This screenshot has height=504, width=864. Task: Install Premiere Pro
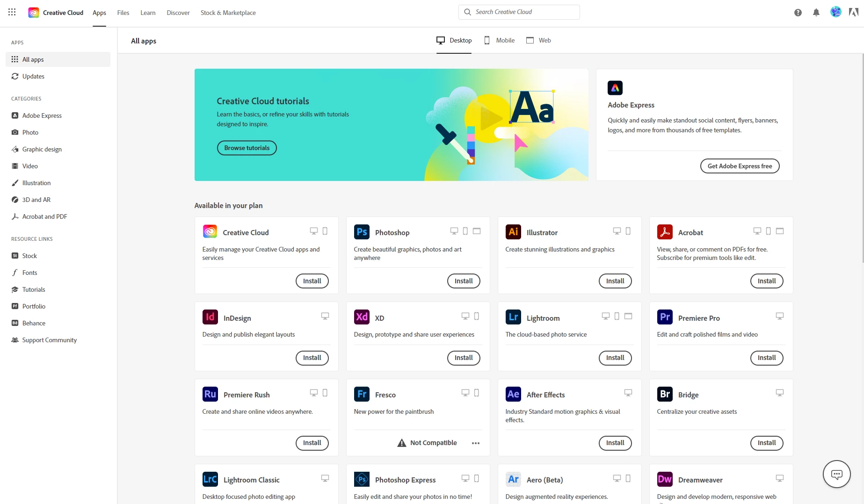point(767,358)
